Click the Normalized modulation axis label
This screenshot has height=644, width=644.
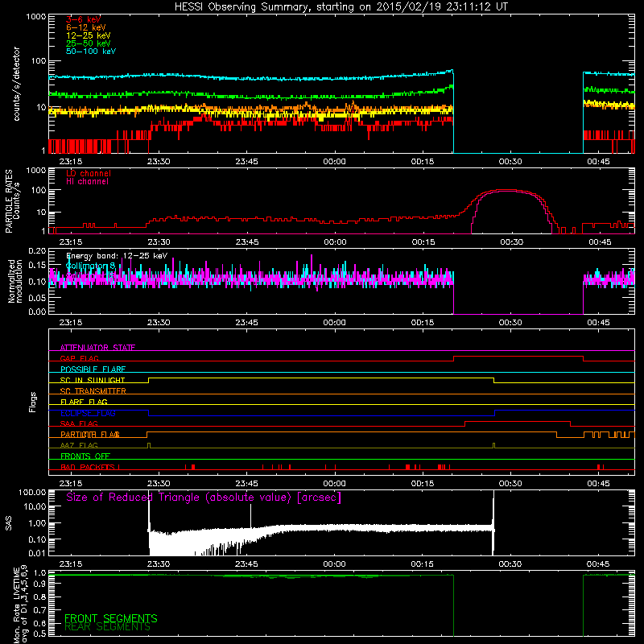tap(15, 281)
